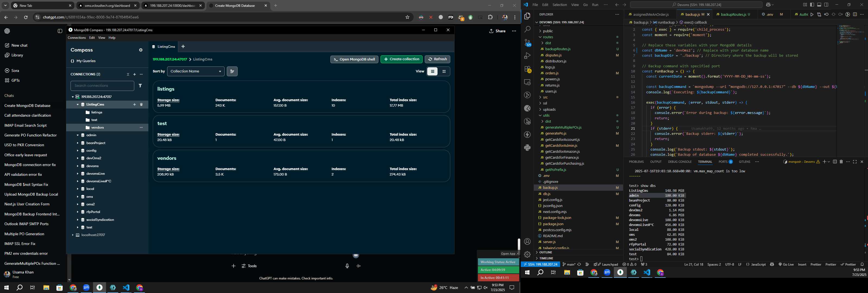
Task: Switch to DEBUG CONSOLE panel tab
Action: [x=680, y=162]
